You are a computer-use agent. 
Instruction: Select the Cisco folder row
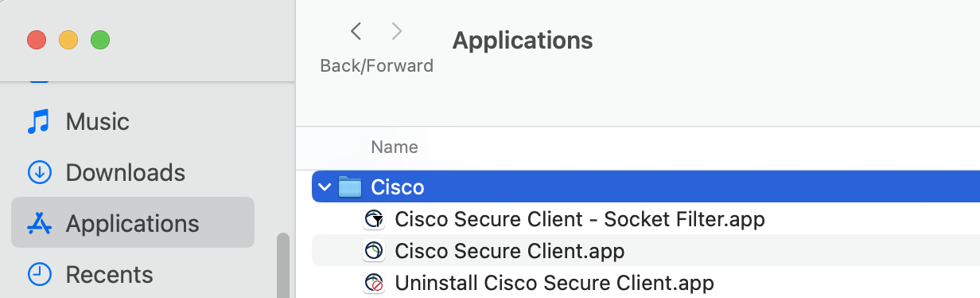[x=646, y=187]
